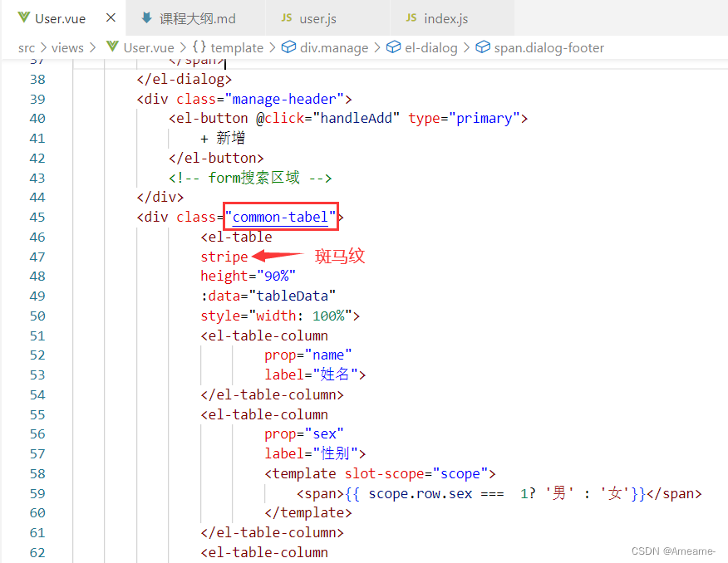Switch to the User.vue tab
Image resolution: width=728 pixels, height=563 pixels.
(x=64, y=18)
